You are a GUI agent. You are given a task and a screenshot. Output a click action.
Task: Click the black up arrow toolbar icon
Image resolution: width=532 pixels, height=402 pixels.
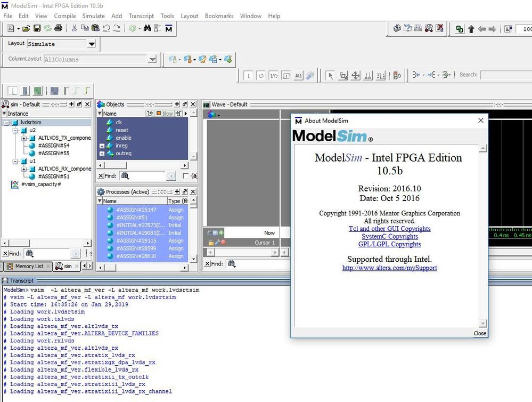tap(471, 29)
